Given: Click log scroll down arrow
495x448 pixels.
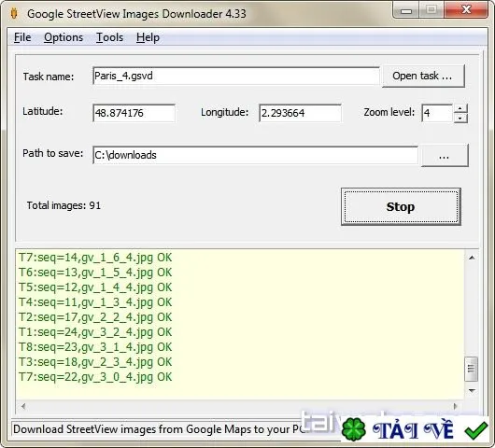Looking at the screenshot, I should [472, 391].
